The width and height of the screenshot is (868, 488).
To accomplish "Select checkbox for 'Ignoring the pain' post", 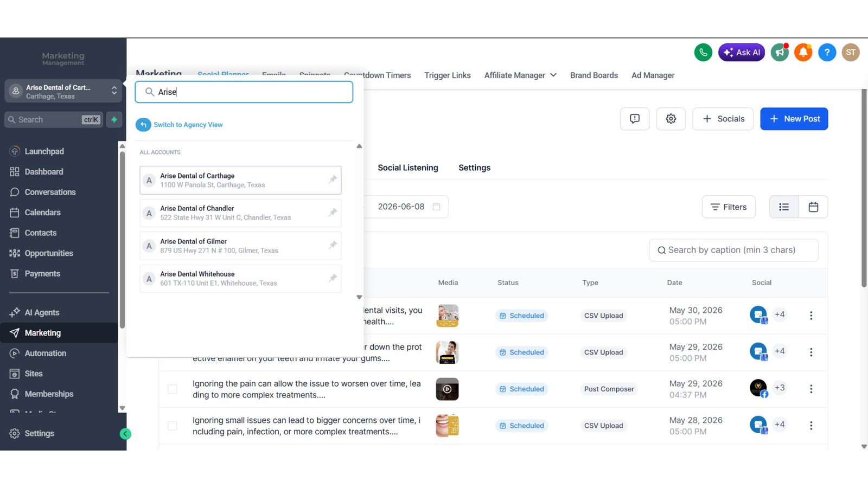I will tap(172, 389).
